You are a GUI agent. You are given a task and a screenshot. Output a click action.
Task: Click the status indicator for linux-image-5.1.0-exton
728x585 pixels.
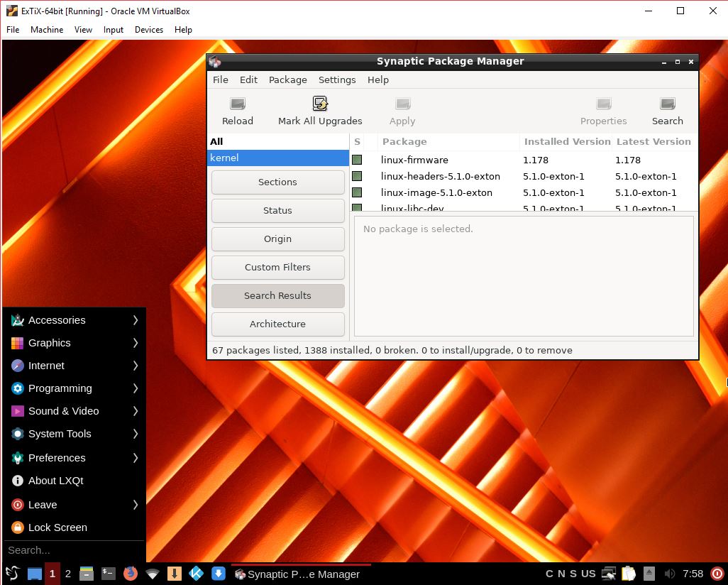click(x=356, y=192)
